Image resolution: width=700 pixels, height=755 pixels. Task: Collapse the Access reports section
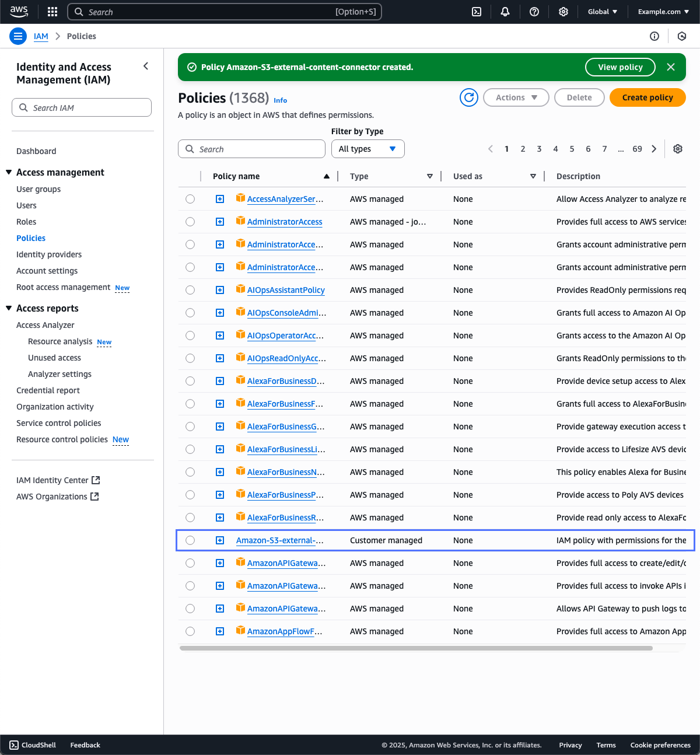pos(9,308)
